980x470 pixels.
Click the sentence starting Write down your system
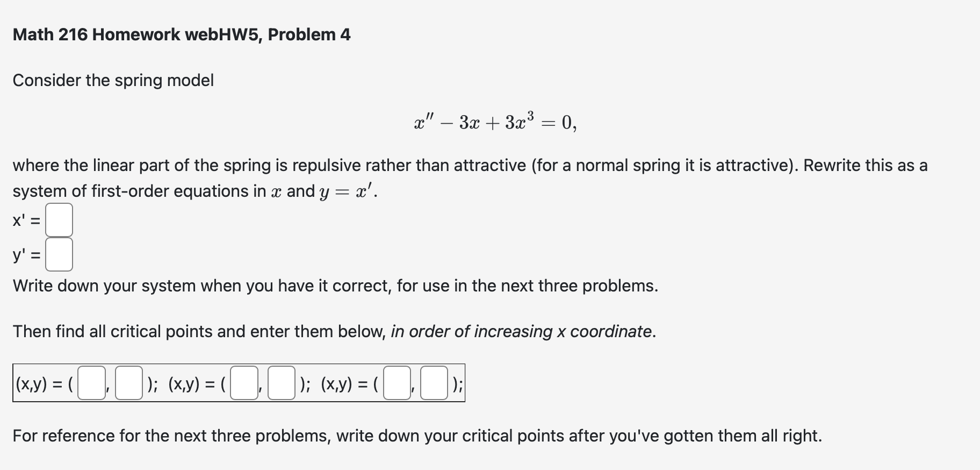(335, 286)
